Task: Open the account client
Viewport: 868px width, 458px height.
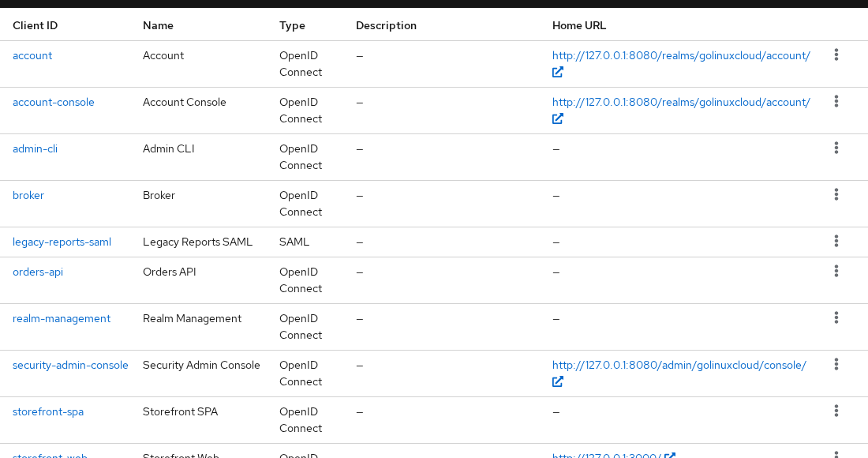Action: pyautogui.click(x=32, y=55)
